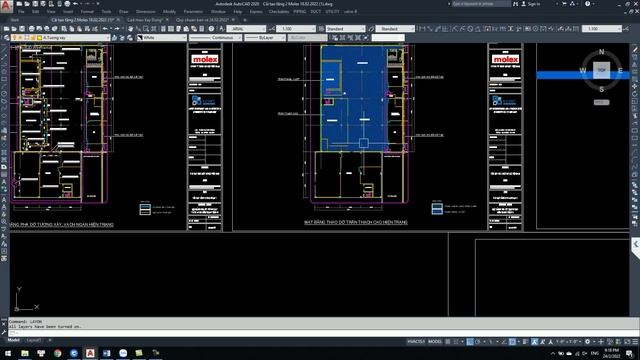640x360 pixels.
Task: Switch to the Start tab
Action: 15,20
